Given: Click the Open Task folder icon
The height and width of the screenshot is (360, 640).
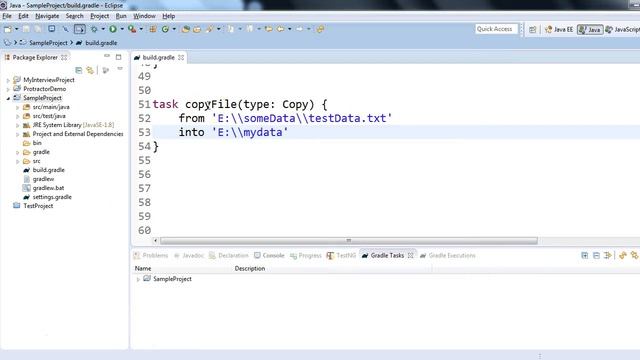Looking at the screenshot, I should point(197,29).
